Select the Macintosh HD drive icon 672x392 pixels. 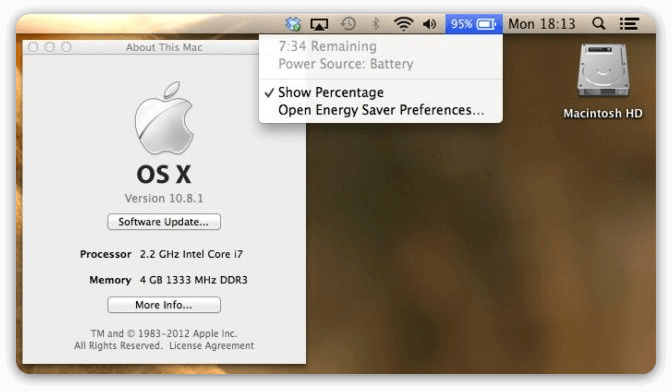603,71
